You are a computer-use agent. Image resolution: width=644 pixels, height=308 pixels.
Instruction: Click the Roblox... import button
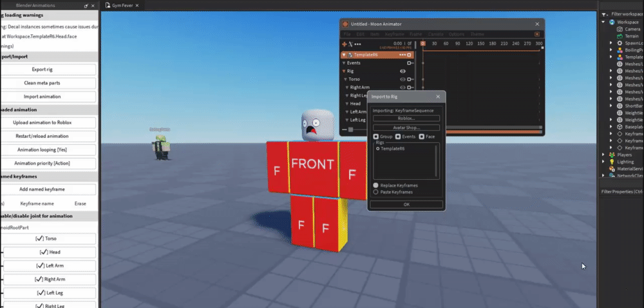[406, 119]
